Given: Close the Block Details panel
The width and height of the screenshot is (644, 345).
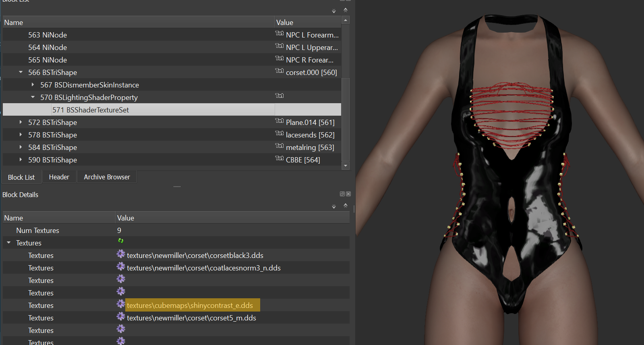Looking at the screenshot, I should (348, 194).
